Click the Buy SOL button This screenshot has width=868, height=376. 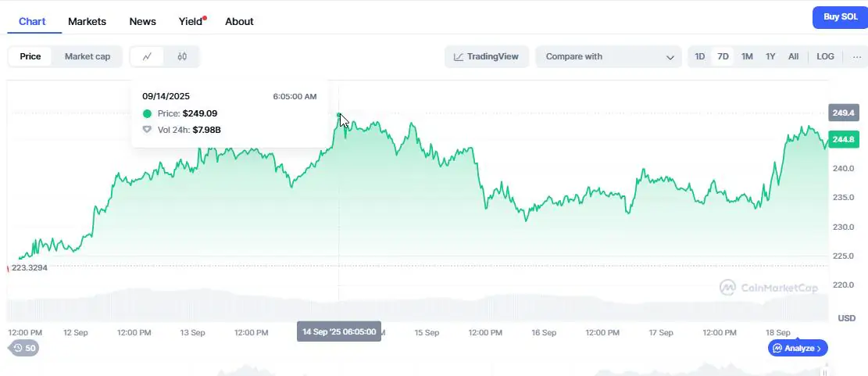840,17
